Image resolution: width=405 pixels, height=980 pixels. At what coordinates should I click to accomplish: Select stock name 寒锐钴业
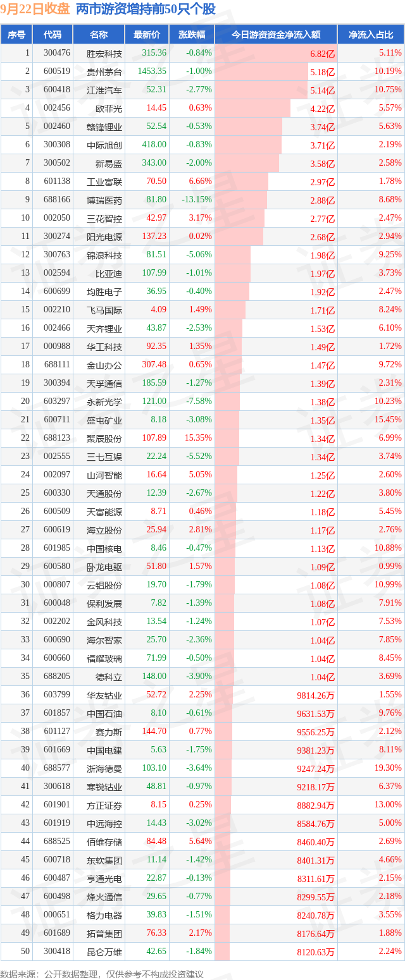coord(104,787)
